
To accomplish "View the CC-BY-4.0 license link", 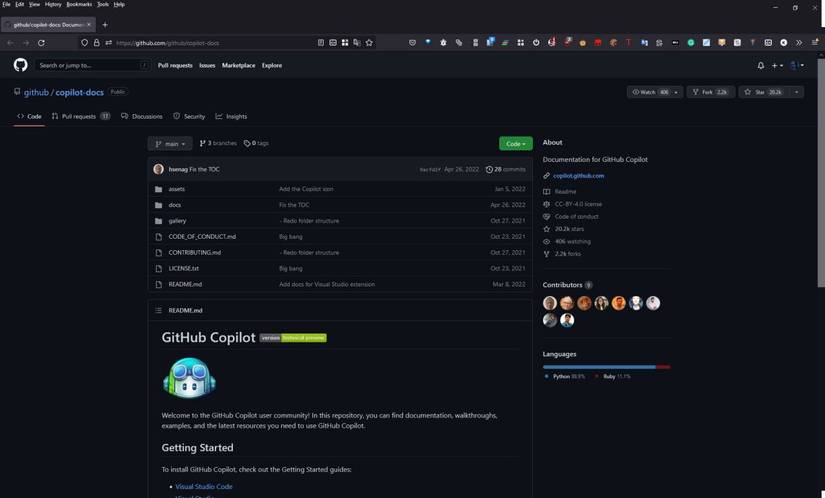I will (x=578, y=204).
